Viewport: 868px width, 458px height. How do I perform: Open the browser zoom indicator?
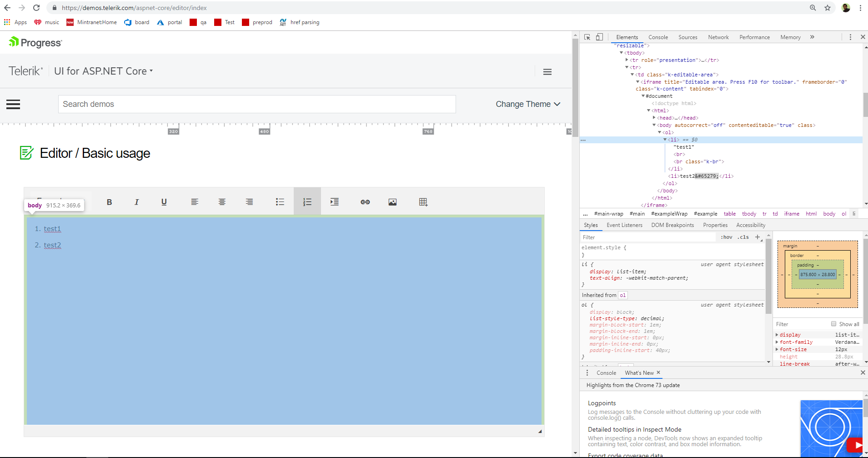pyautogui.click(x=813, y=8)
